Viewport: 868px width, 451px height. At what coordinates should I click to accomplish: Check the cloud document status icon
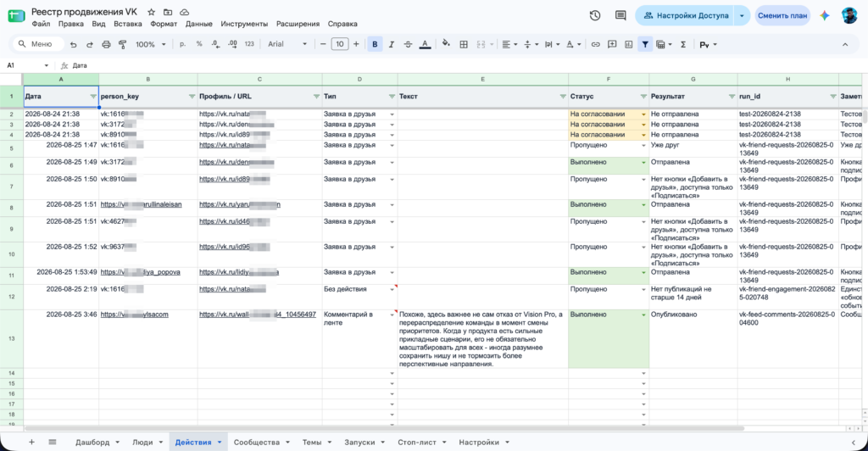tap(184, 12)
